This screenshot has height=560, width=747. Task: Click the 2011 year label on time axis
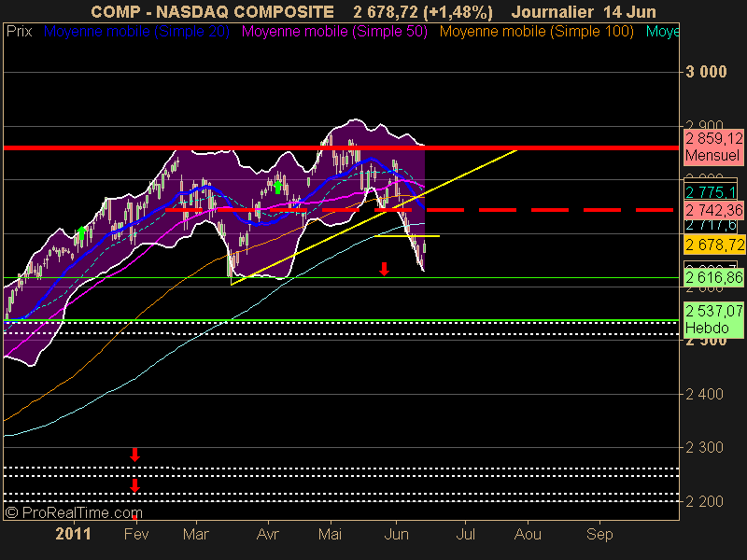click(x=73, y=534)
